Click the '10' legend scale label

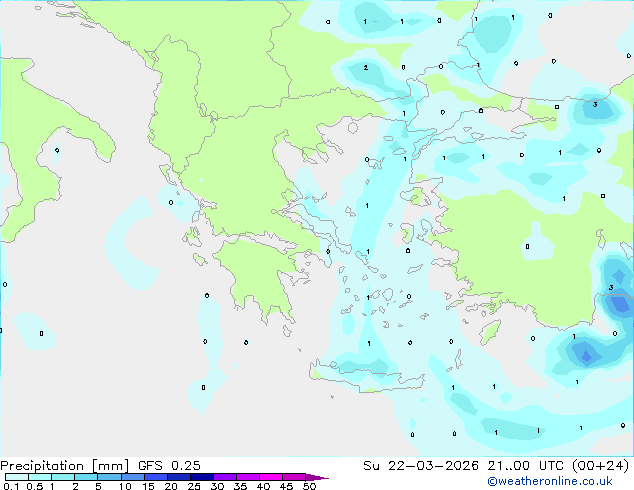point(125,486)
